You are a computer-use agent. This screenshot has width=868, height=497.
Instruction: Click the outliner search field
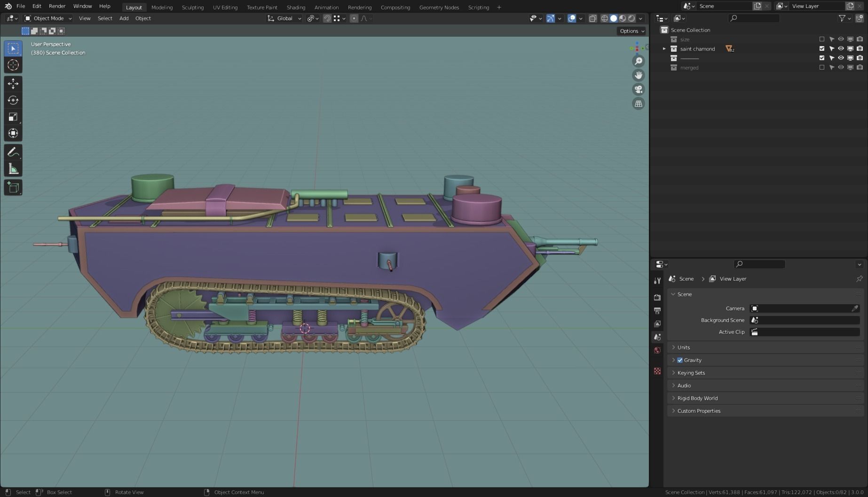click(754, 18)
